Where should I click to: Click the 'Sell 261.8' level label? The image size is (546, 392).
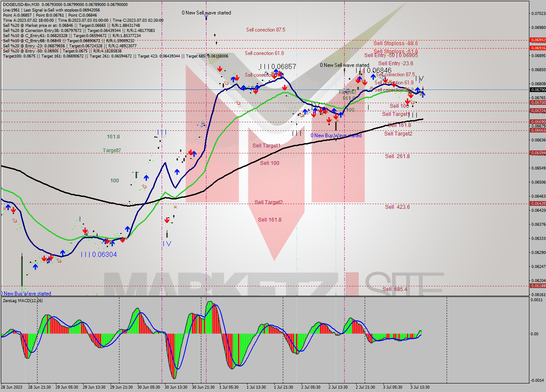click(397, 156)
